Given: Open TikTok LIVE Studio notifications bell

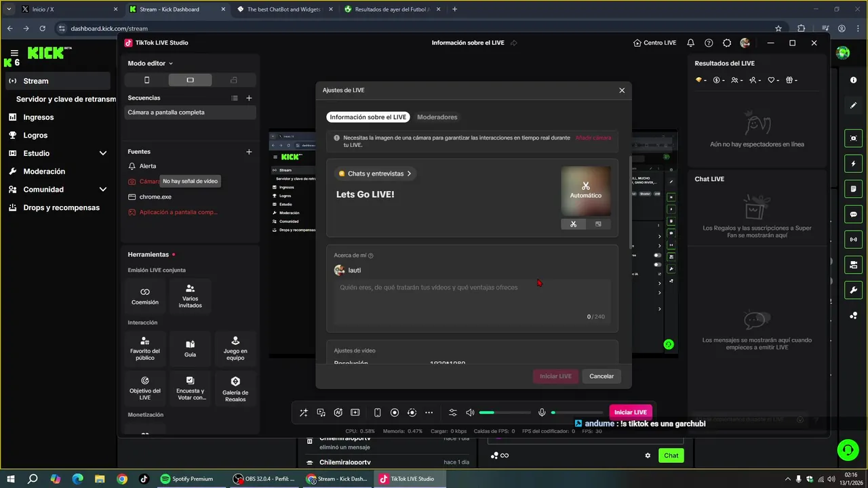Looking at the screenshot, I should [x=690, y=43].
